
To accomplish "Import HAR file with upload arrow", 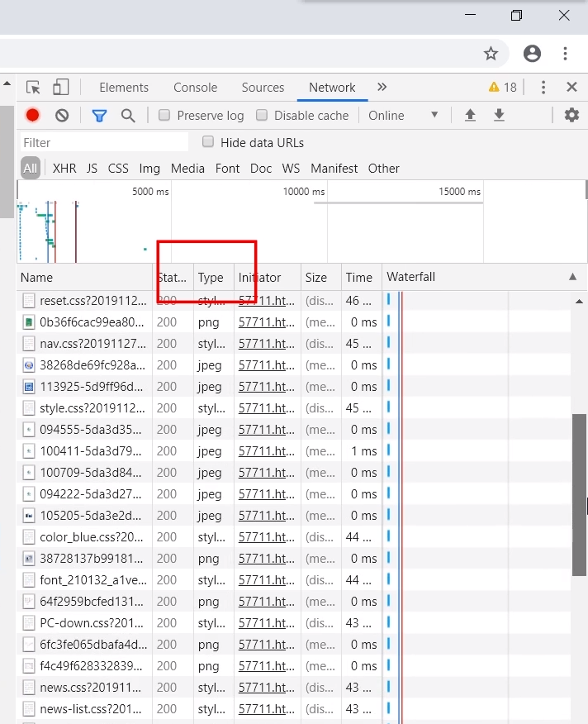I will [x=470, y=116].
